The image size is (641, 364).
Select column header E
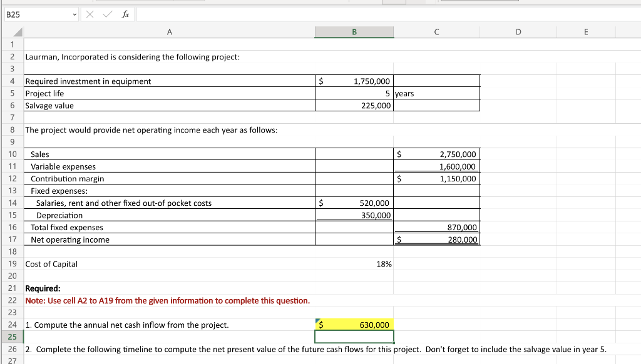(x=586, y=32)
